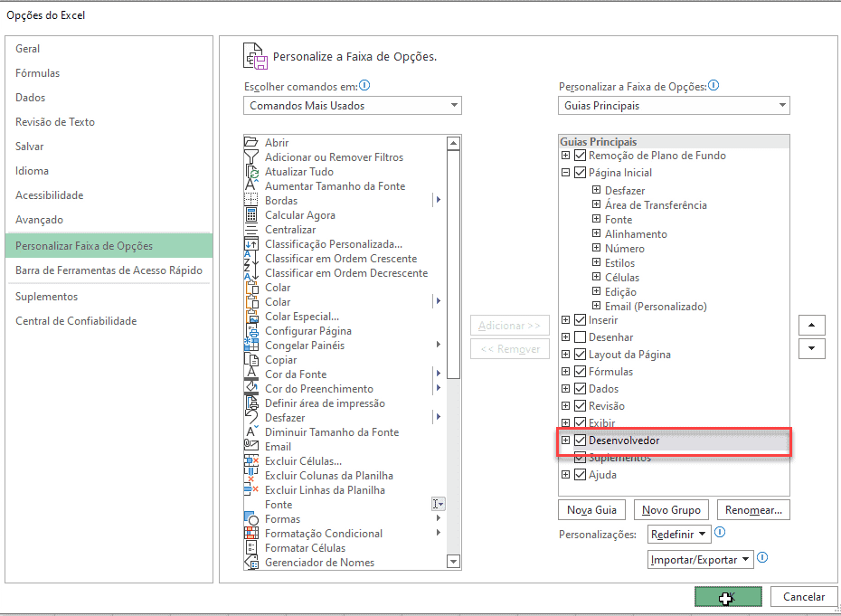The width and height of the screenshot is (841, 616).
Task: Uncheck the Inserir tab checkbox
Action: [x=580, y=320]
